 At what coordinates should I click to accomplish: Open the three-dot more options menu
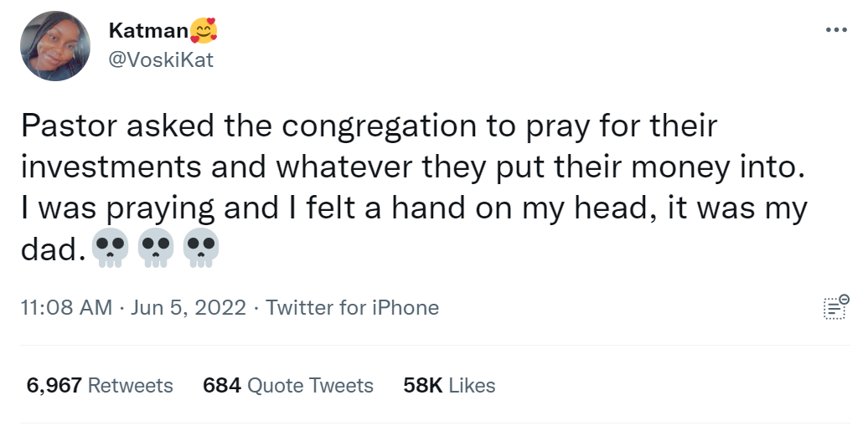(836, 30)
